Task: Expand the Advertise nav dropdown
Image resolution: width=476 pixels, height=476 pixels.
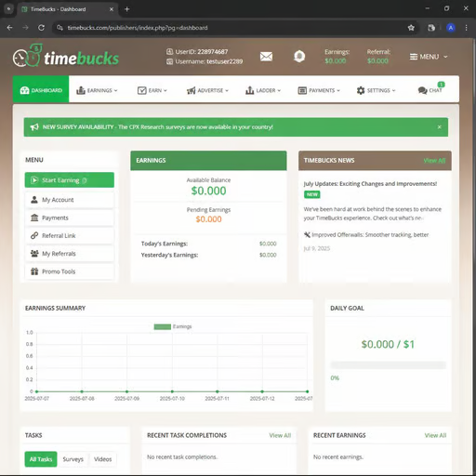Action: (227, 90)
